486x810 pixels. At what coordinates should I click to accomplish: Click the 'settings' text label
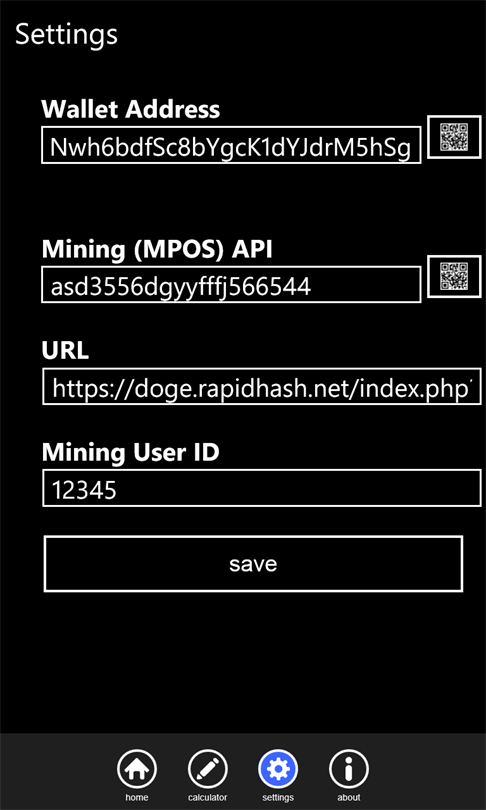tap(278, 798)
